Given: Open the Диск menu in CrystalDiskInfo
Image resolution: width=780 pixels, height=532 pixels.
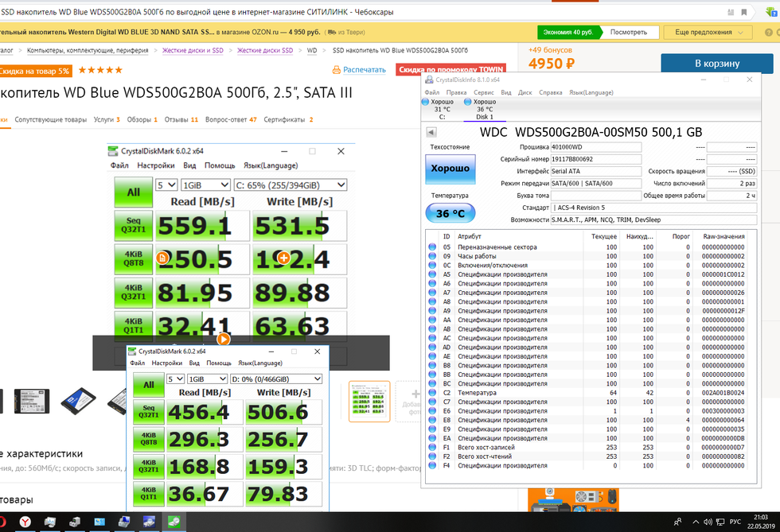Looking at the screenshot, I should 525,92.
